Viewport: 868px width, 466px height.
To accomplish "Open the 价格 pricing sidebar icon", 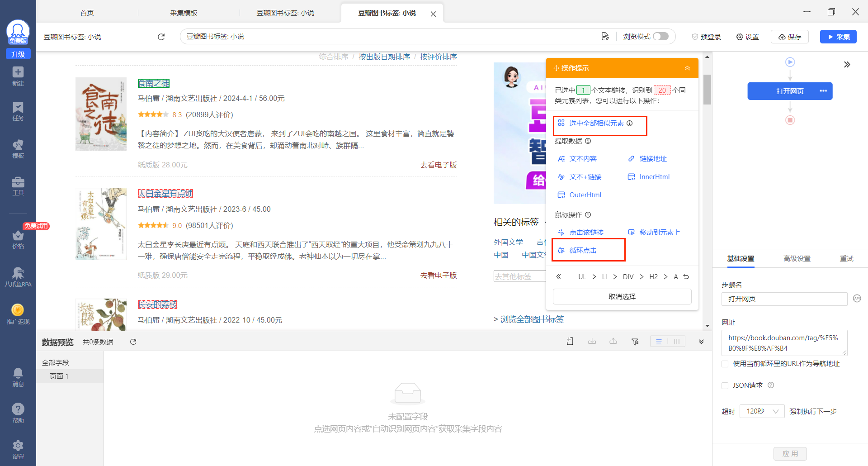I will pos(18,240).
